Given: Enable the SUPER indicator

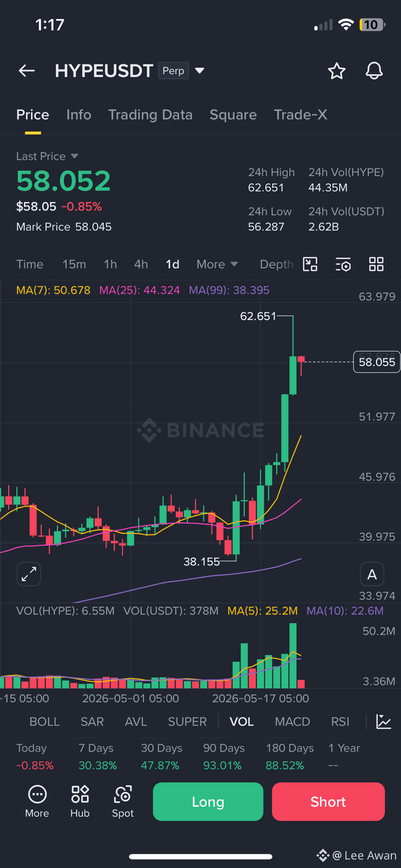Looking at the screenshot, I should (187, 721).
